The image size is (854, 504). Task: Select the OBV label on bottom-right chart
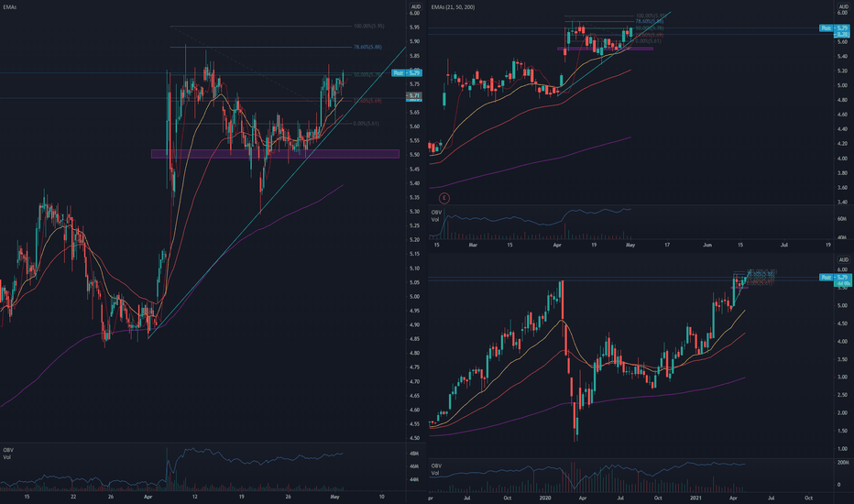tap(436, 466)
